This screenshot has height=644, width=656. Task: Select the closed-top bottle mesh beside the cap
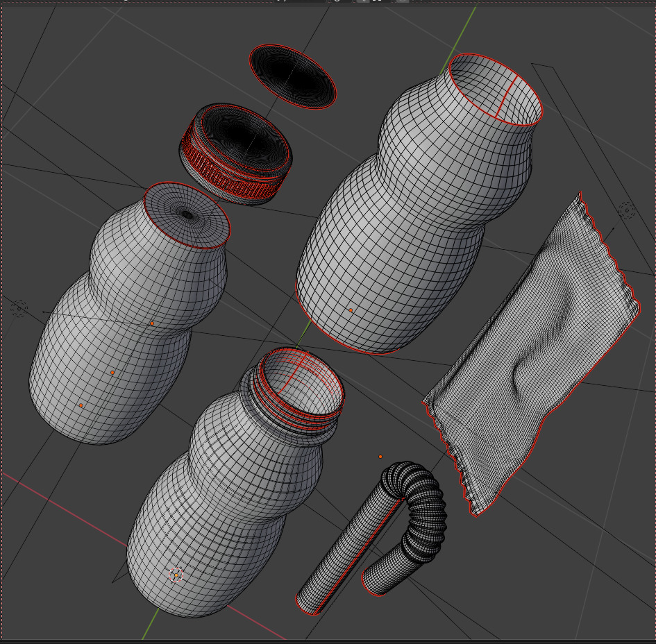[129, 313]
